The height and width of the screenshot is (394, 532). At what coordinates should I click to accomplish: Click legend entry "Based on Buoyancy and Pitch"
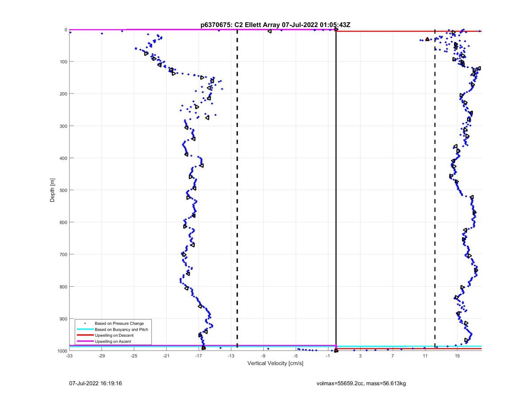point(121,329)
